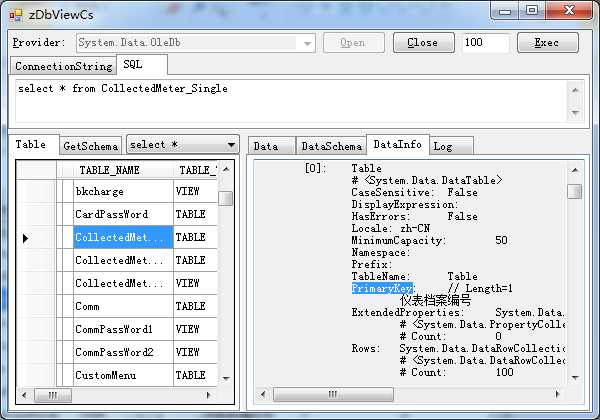
Task: Click the SQL box scroll up arrow
Action: (575, 90)
